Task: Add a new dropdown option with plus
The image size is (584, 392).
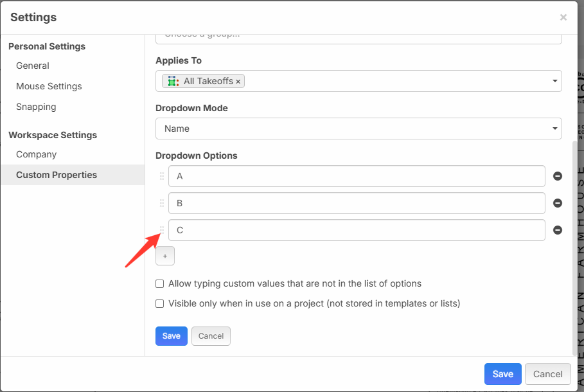Action: point(164,256)
